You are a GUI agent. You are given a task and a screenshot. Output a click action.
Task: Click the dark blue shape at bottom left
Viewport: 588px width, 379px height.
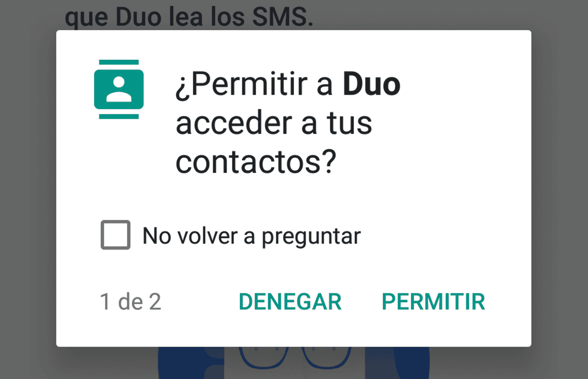click(190, 363)
